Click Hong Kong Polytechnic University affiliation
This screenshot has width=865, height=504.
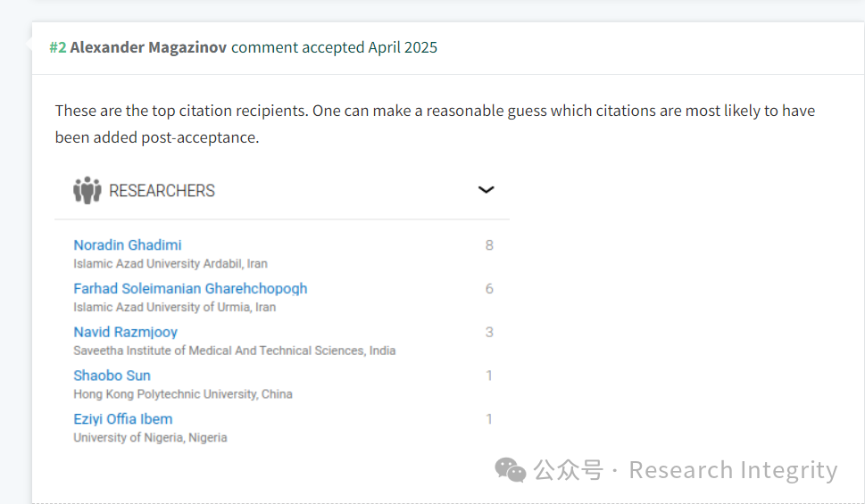point(183,394)
